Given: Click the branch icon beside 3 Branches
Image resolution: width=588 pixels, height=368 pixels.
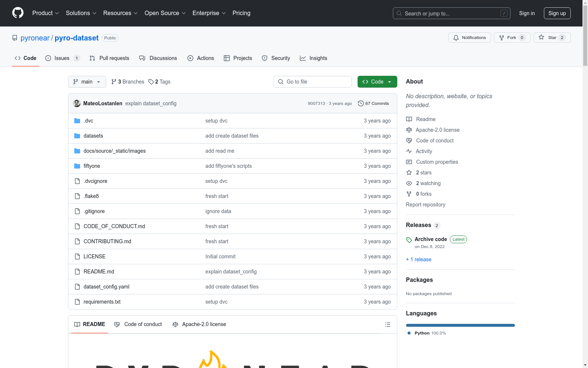Looking at the screenshot, I should 114,82.
